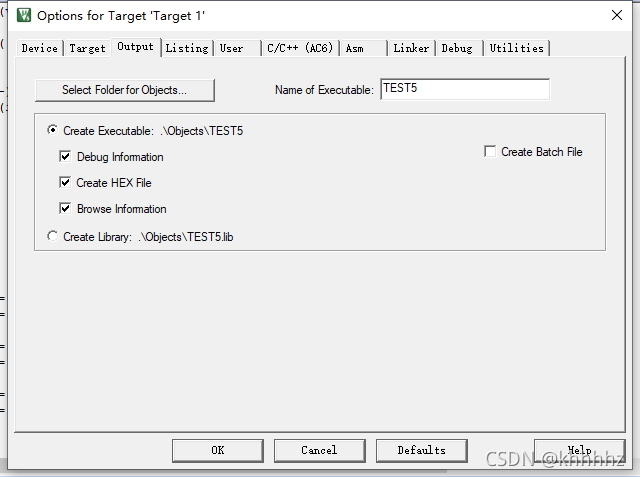Select the Listing tab
The image size is (640, 477).
(187, 48)
